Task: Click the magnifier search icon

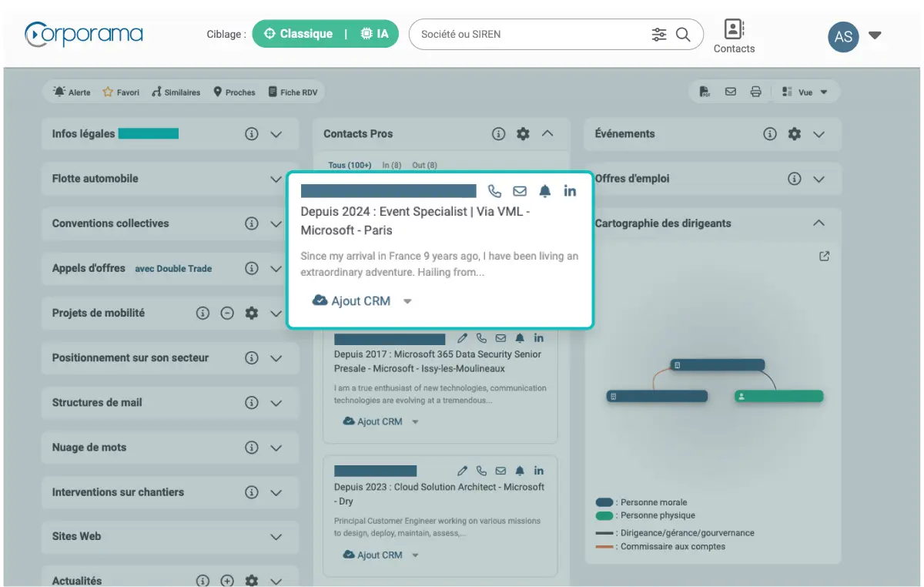Action: click(683, 34)
